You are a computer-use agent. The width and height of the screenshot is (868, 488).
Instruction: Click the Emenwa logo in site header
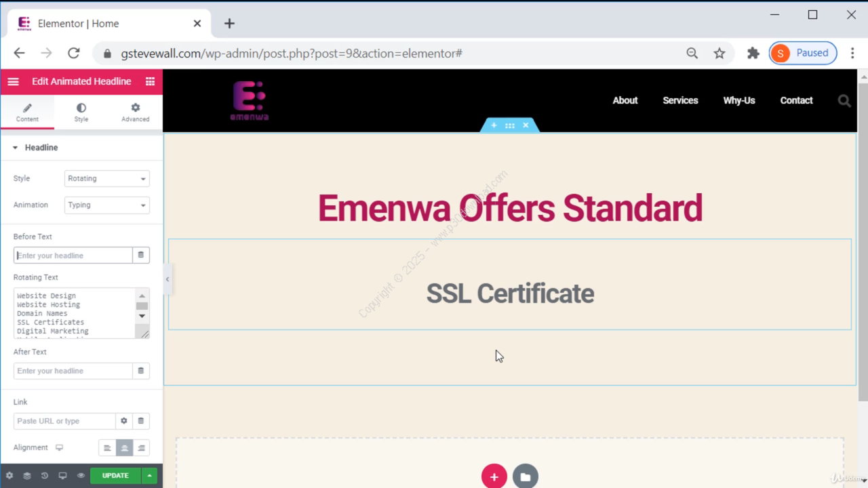tap(250, 100)
